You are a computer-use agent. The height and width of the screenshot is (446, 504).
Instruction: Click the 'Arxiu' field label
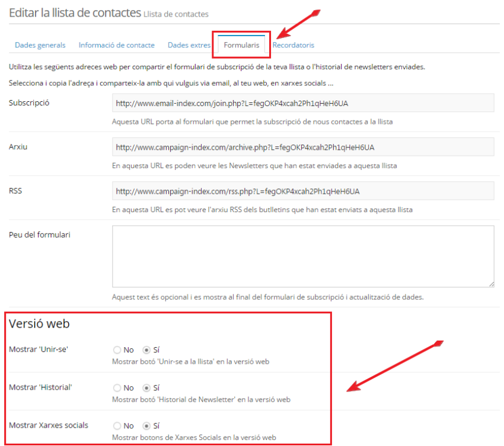pyautogui.click(x=18, y=147)
